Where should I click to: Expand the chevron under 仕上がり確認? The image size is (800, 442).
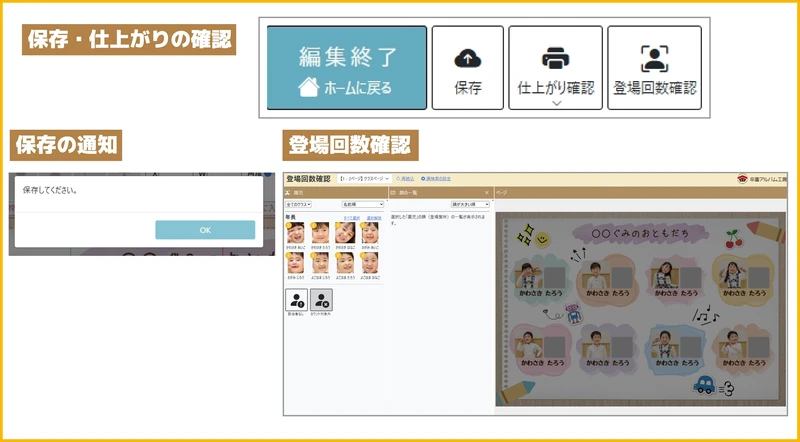(557, 103)
